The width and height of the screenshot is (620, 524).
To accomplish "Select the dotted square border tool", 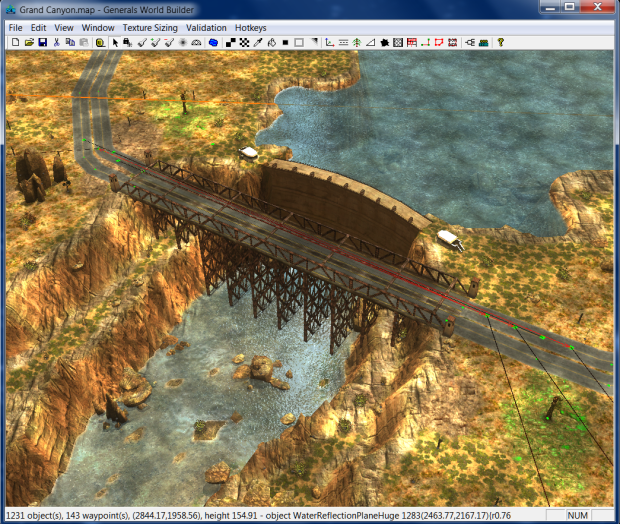I will pyautogui.click(x=398, y=42).
